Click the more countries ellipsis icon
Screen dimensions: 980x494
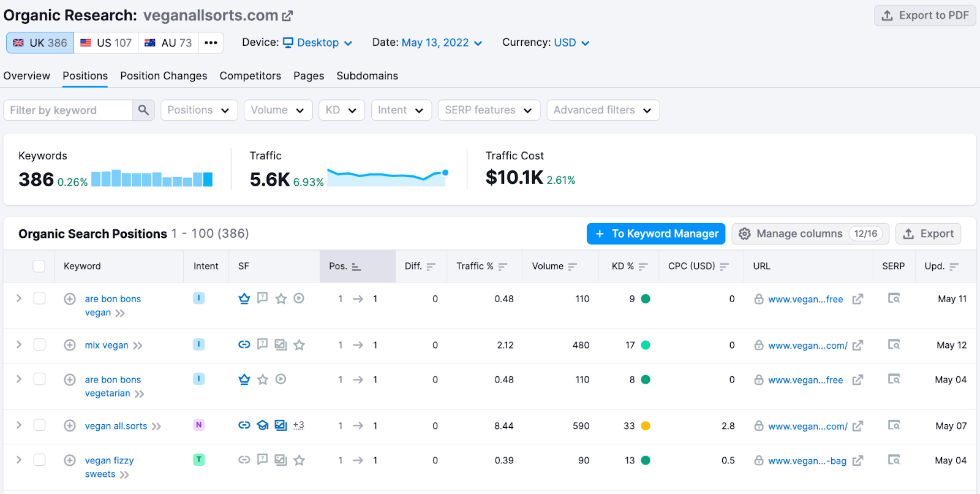point(211,43)
